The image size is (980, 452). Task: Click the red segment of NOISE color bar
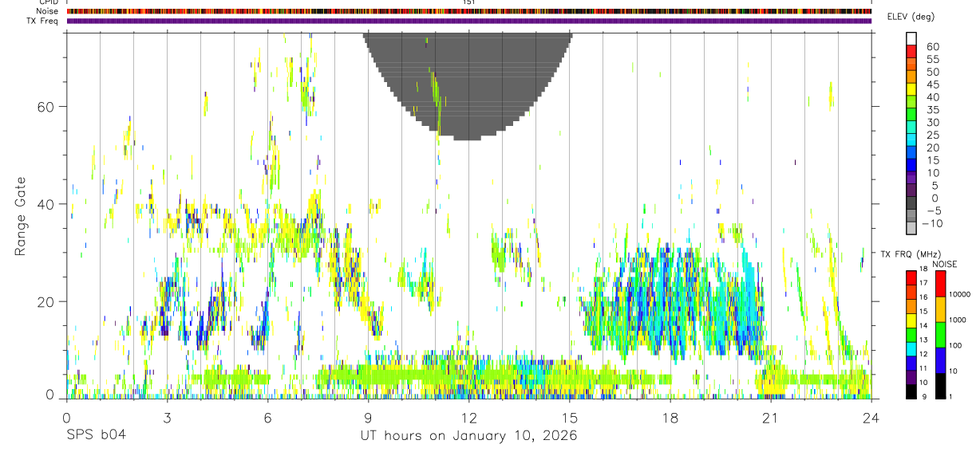(x=942, y=285)
